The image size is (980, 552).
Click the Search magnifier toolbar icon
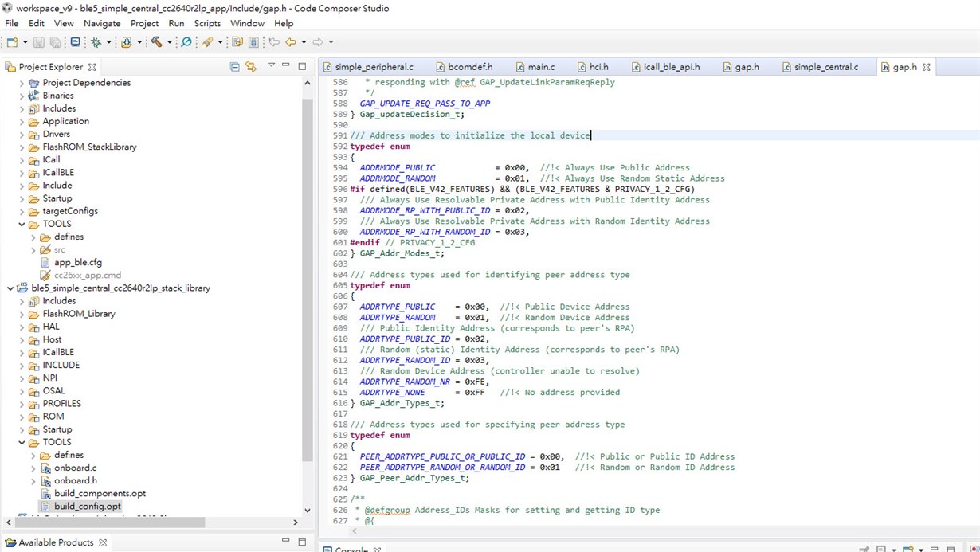[x=186, y=42]
